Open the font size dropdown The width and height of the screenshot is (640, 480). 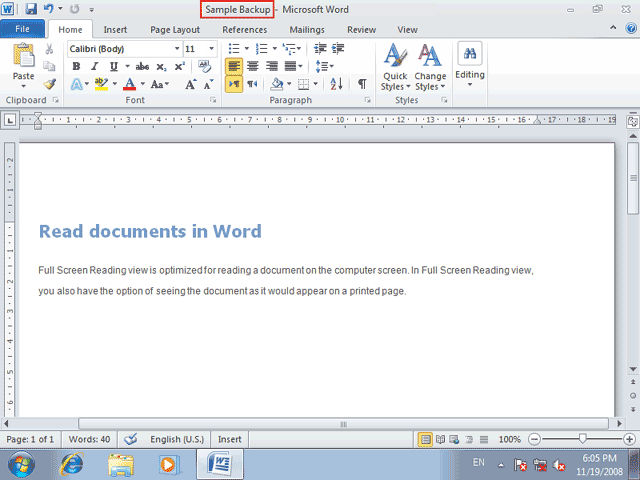[211, 49]
